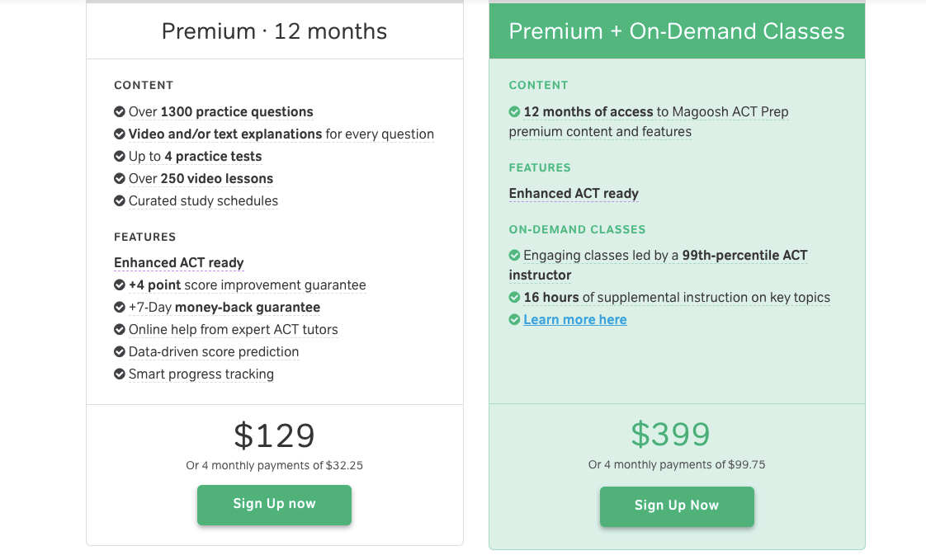The image size is (926, 560).
Task: Click Sign Up Now under the $399 plan
Action: coord(677,506)
